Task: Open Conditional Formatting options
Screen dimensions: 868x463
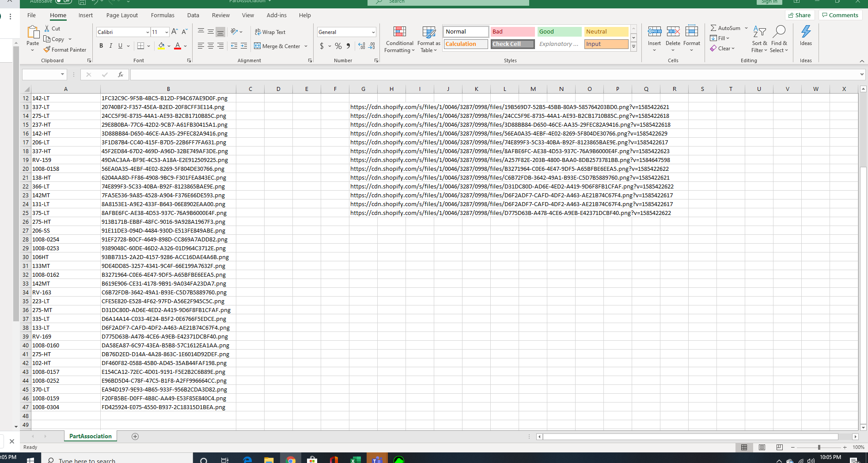Action: tap(399, 40)
